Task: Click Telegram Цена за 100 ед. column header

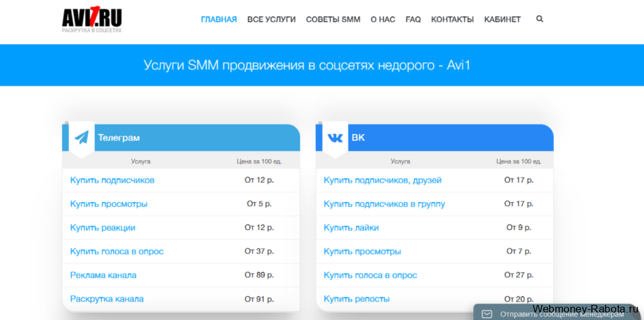Action: pos(259,162)
